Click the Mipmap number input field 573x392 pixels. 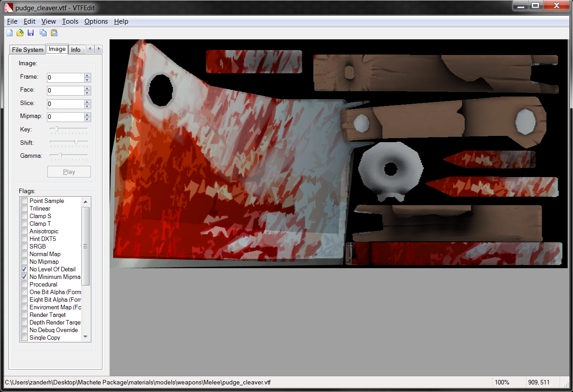(65, 117)
